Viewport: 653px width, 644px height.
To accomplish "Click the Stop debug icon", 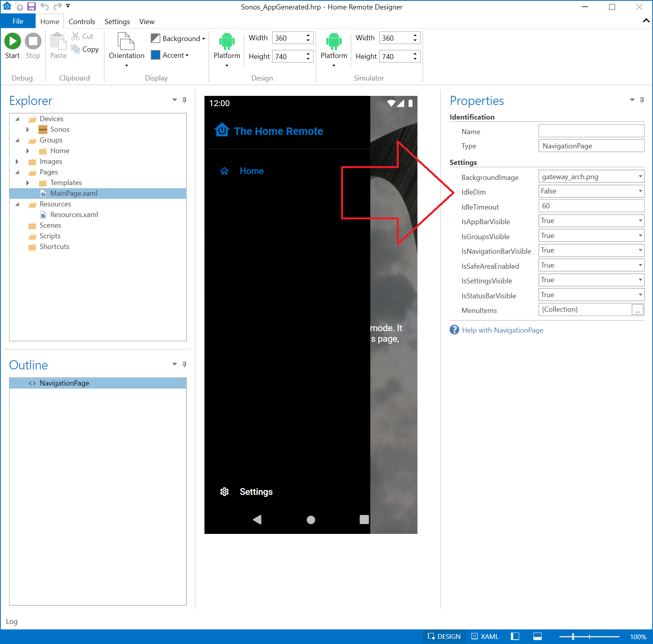I will point(33,41).
